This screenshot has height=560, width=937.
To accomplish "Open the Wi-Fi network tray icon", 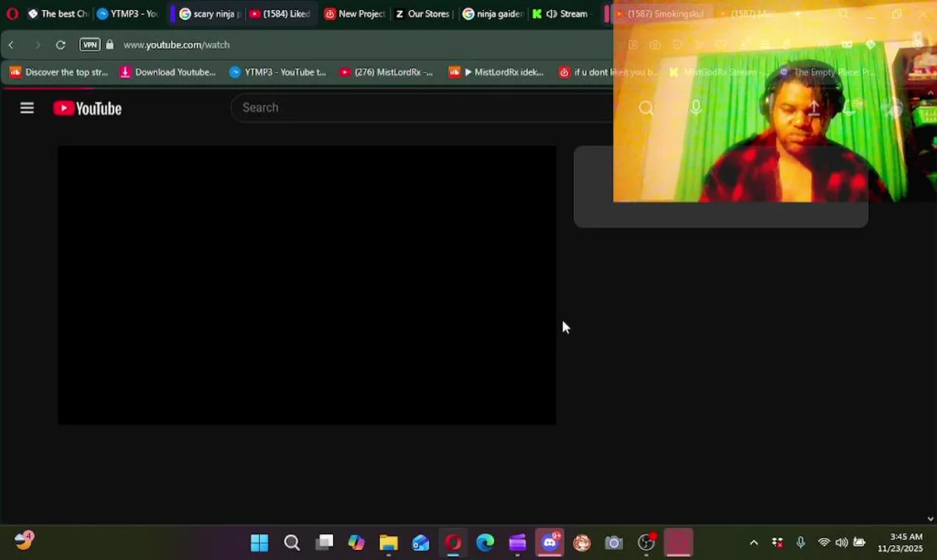I will tap(823, 543).
